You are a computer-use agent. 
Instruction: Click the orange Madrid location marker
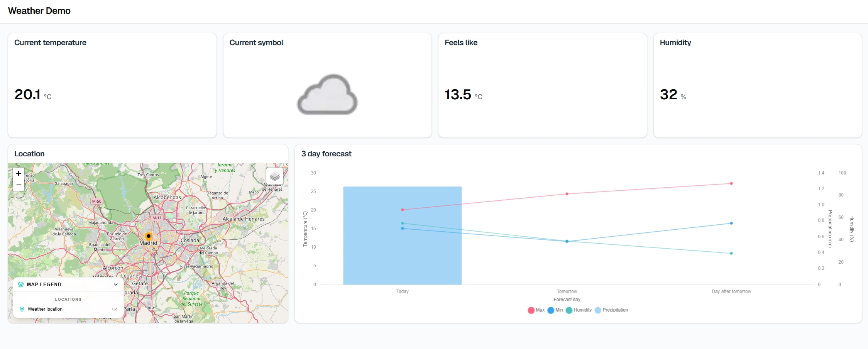coord(149,236)
